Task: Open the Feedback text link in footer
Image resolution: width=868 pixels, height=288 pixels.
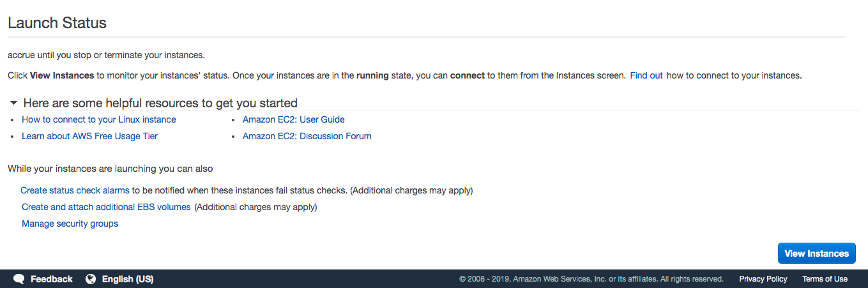Action: click(x=52, y=279)
